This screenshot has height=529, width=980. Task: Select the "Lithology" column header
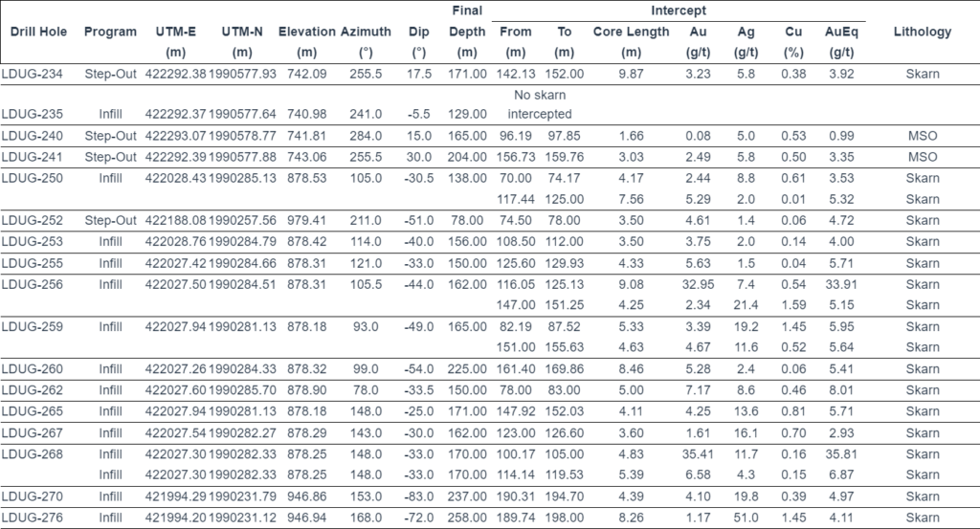point(922,32)
